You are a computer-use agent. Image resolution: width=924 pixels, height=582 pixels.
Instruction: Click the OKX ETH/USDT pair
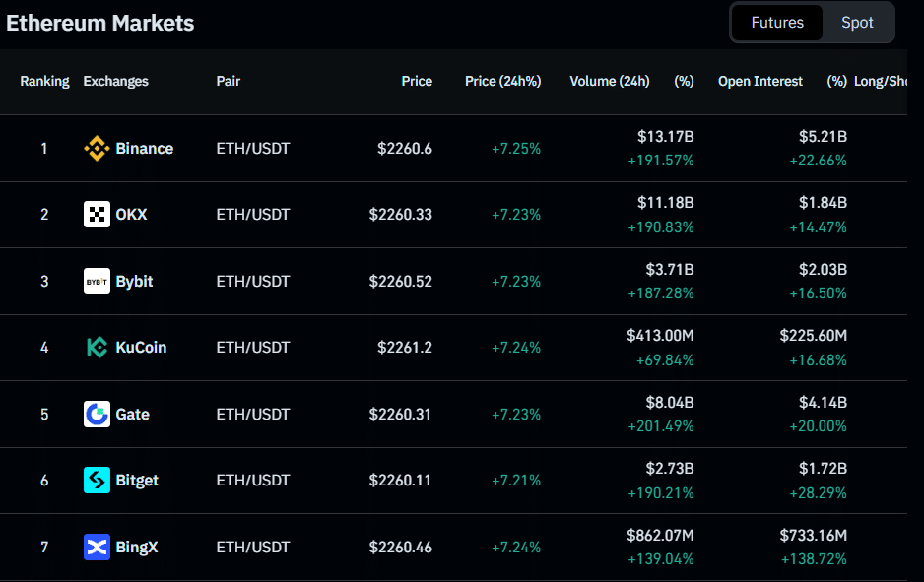[253, 215]
